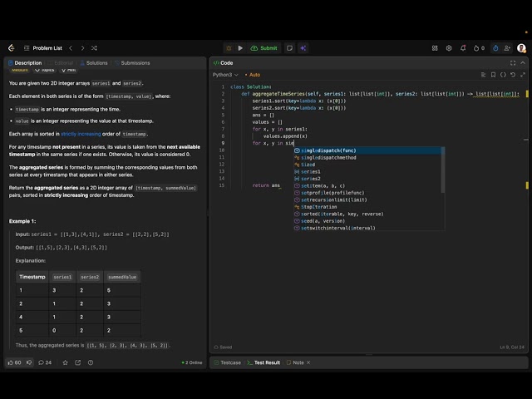Open the notifications bell
The height and width of the screenshot is (399, 532).
[x=463, y=48]
